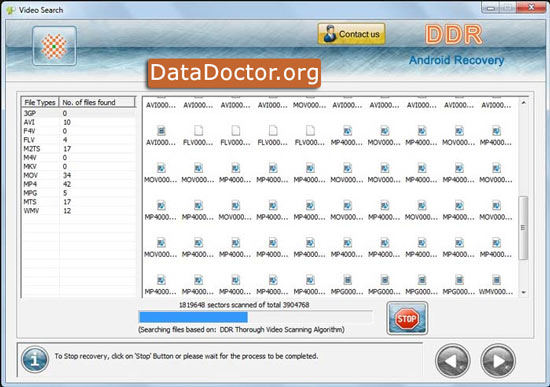550x387 pixels.
Task: Open the Contact us button
Action: coord(351,34)
